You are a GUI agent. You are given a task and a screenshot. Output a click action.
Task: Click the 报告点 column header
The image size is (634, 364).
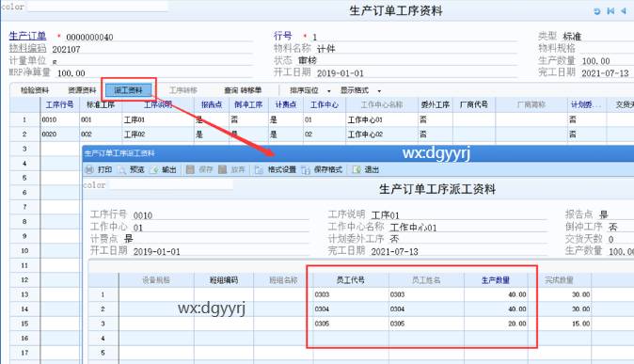212,104
